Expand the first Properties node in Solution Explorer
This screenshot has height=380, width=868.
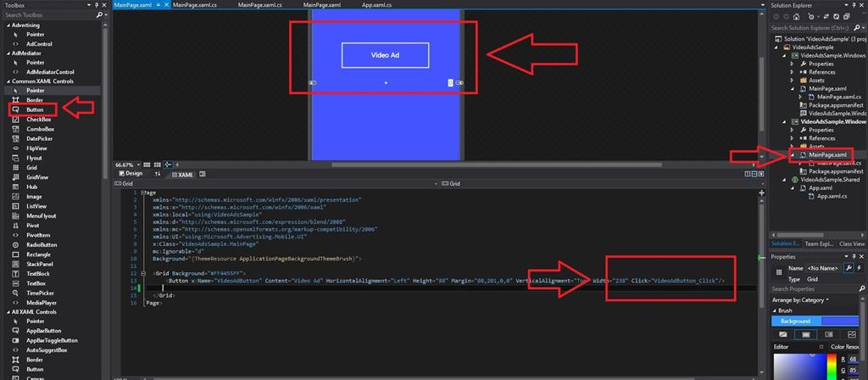tap(793, 64)
